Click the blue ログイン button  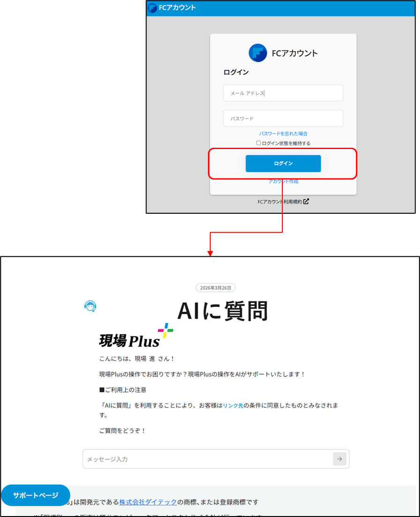click(x=283, y=163)
